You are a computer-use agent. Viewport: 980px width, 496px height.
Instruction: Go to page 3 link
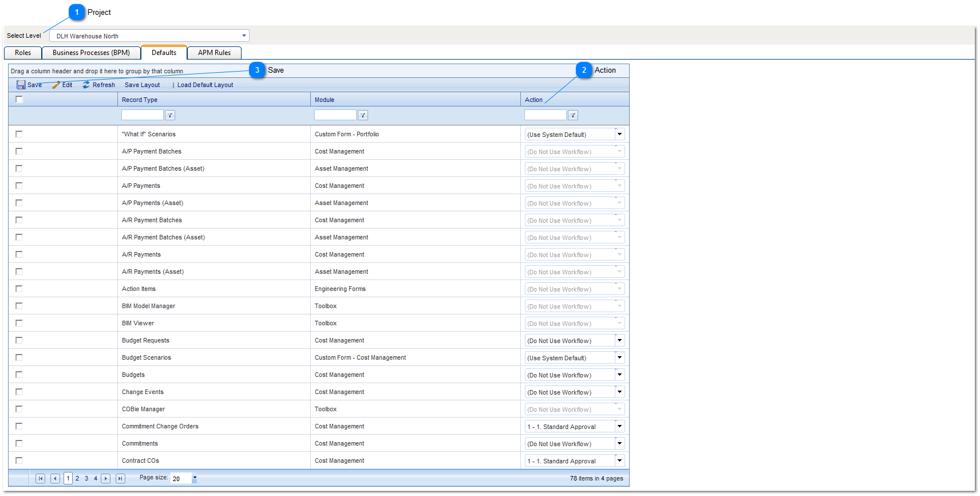(86, 478)
